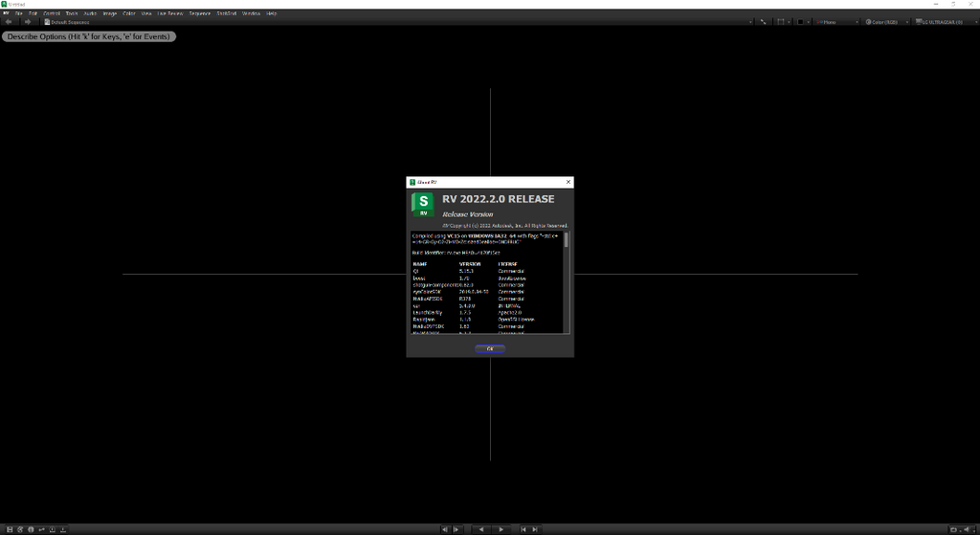Open the Live Review menu
This screenshot has width=980, height=535.
(170, 13)
